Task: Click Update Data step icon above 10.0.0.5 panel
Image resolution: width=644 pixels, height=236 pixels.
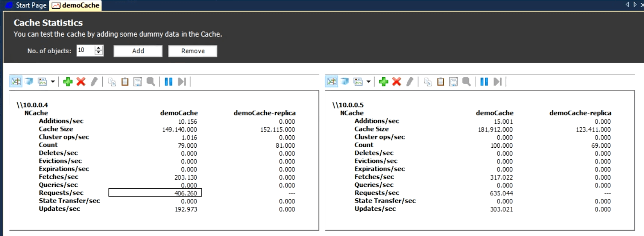Action: click(497, 82)
